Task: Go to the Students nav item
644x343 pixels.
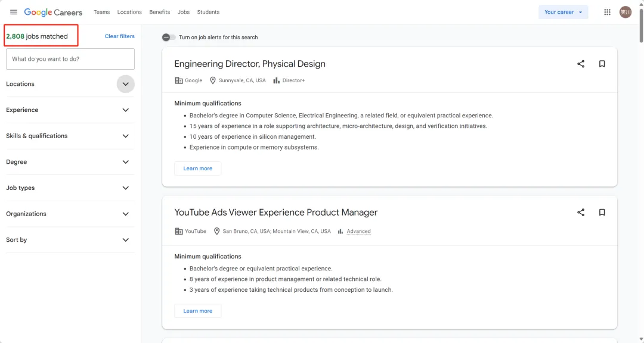Action: coord(208,13)
